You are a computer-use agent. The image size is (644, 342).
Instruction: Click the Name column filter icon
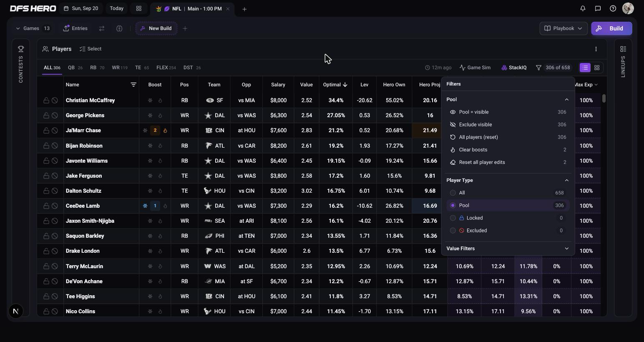tap(133, 85)
